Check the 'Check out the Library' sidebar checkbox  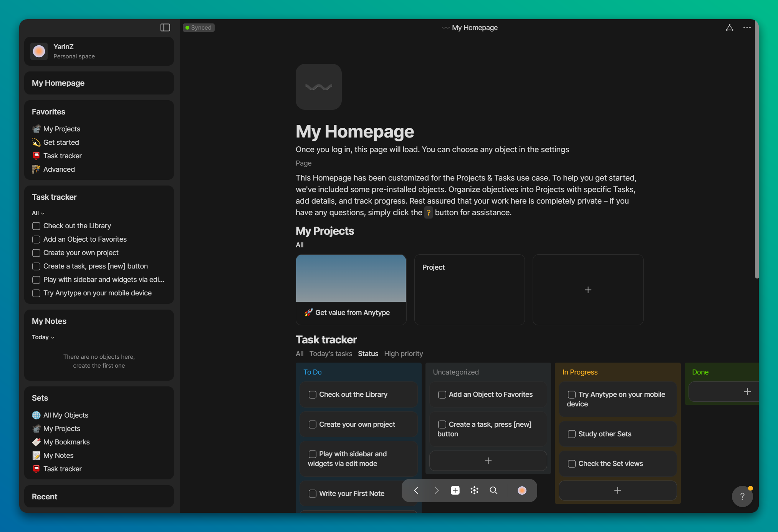[36, 226]
